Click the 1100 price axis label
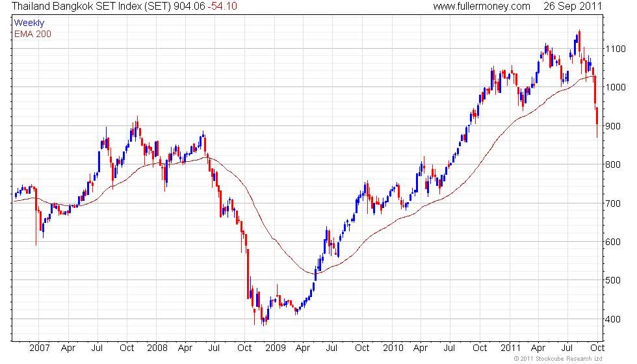 tap(616, 49)
